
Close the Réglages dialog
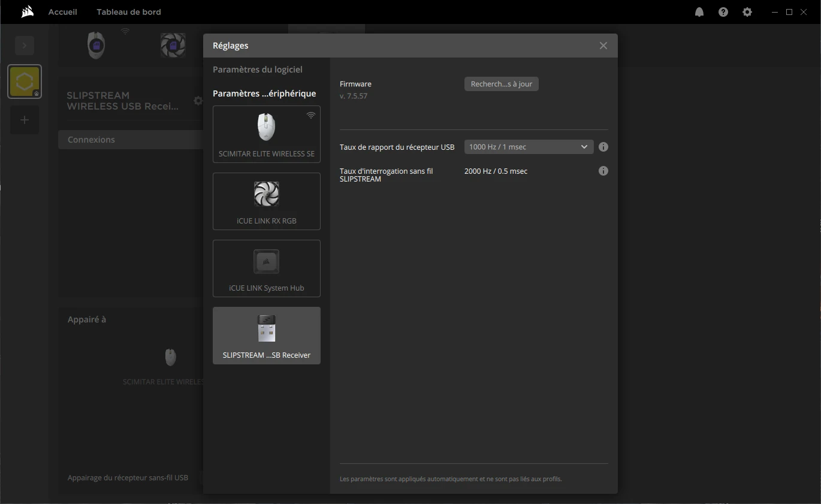[x=603, y=46]
